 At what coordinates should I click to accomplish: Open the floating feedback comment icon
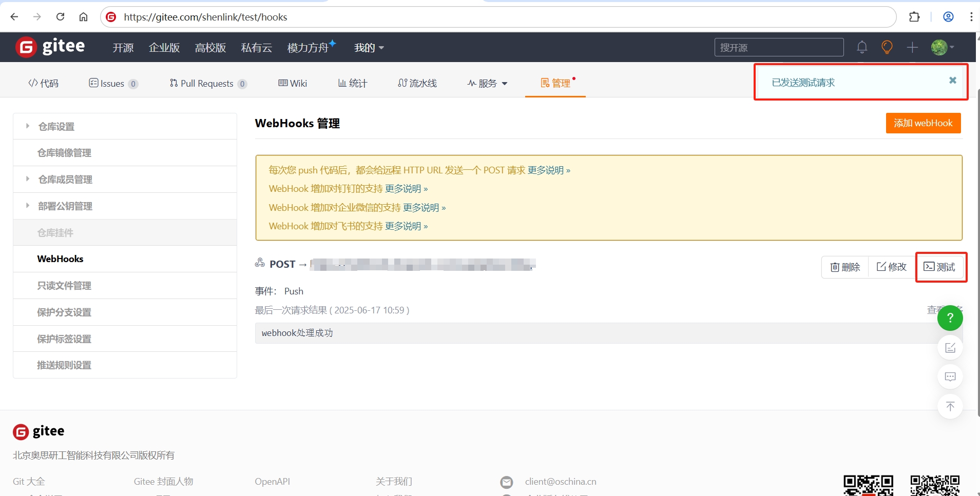[x=950, y=376]
